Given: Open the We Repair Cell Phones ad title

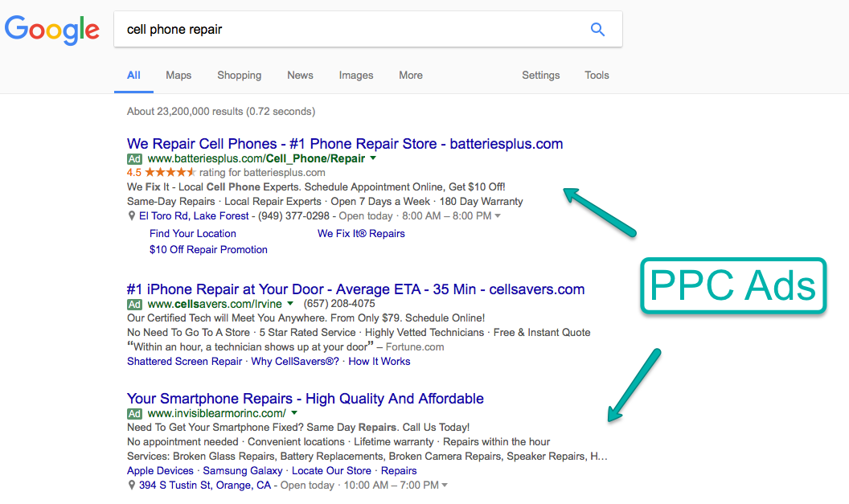Looking at the screenshot, I should click(345, 143).
